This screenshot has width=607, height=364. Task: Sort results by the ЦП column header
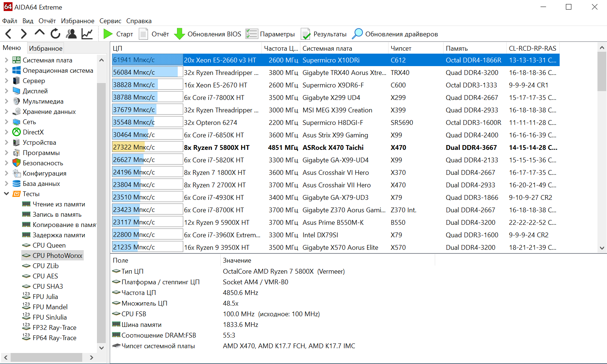(x=187, y=48)
